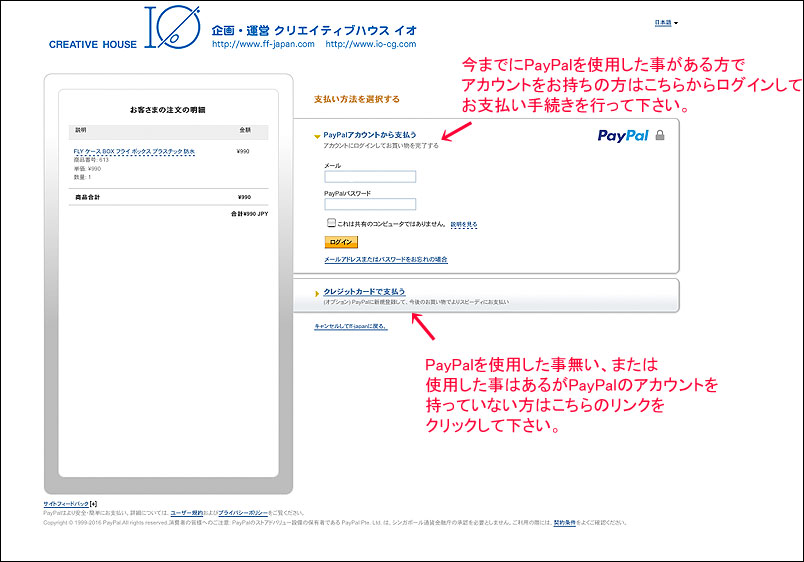Click the Creative House IO logo
This screenshot has width=804, height=562.
[124, 27]
